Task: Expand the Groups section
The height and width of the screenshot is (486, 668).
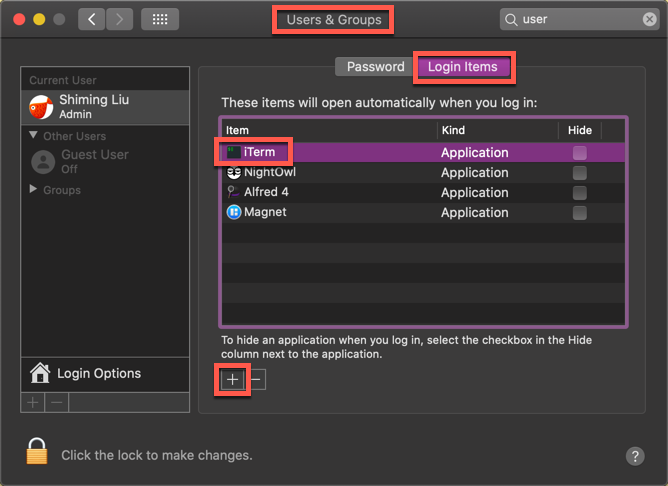Action: point(33,189)
